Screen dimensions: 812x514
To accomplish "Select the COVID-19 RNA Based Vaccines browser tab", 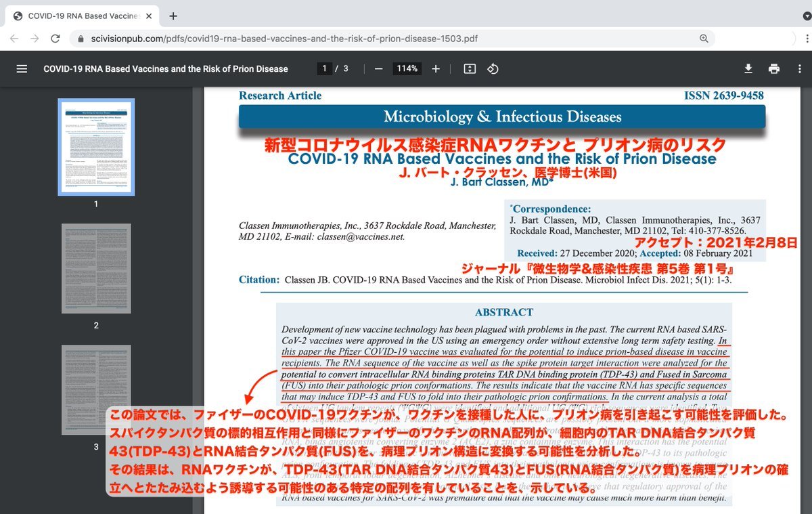I will click(x=83, y=16).
